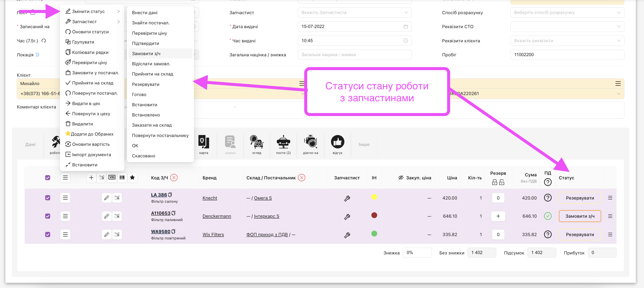Click the yellow indicator dot for LA 386
The image size is (644, 288).
point(374,197)
